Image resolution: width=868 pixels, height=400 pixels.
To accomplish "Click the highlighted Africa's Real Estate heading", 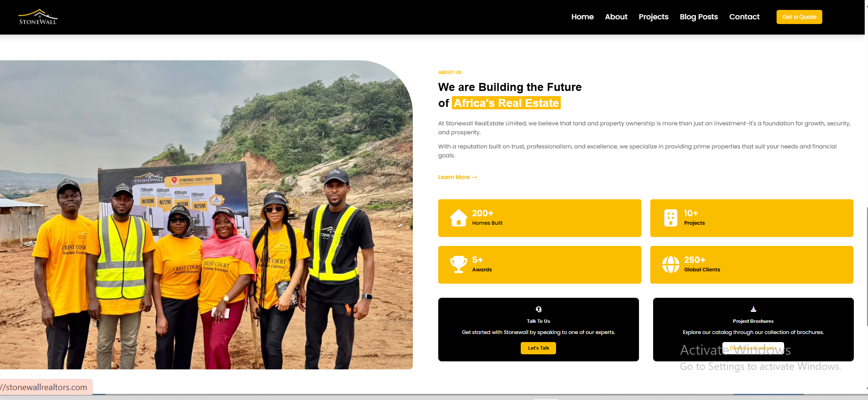I will tap(506, 103).
